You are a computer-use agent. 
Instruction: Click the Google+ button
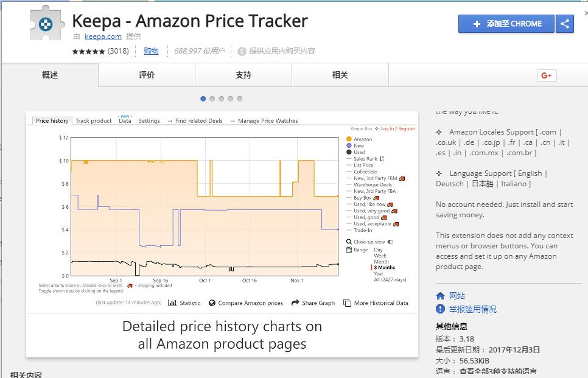(547, 75)
